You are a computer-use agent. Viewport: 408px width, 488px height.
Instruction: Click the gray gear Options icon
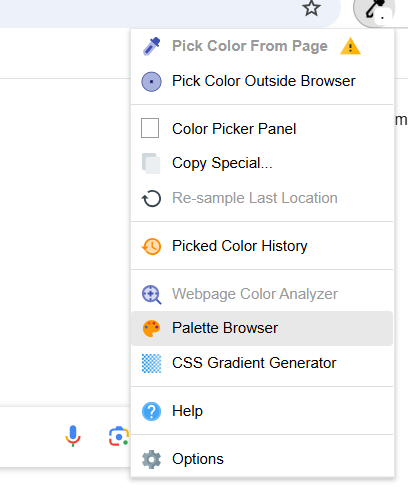tap(151, 459)
